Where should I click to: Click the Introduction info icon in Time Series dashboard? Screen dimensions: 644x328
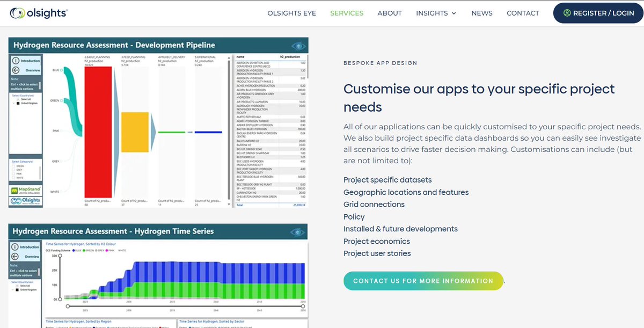pyautogui.click(x=16, y=247)
